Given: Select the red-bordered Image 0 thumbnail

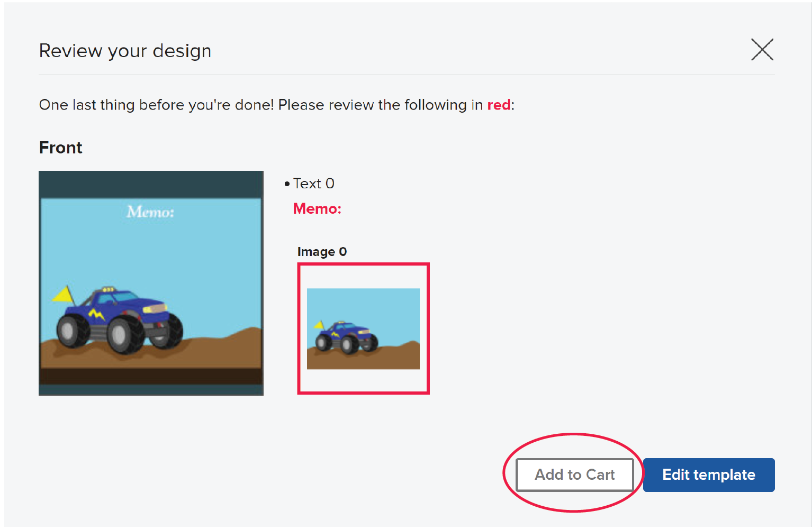Looking at the screenshot, I should 363,329.
